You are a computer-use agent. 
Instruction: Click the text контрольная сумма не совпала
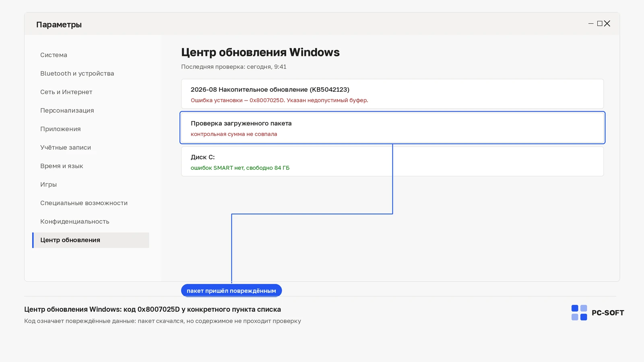pyautogui.click(x=234, y=134)
